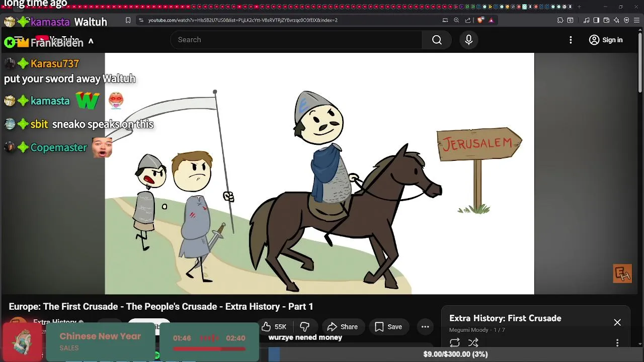Click the Megumi Moody playlist owner text
Screen dimensions: 644x362
(469, 330)
